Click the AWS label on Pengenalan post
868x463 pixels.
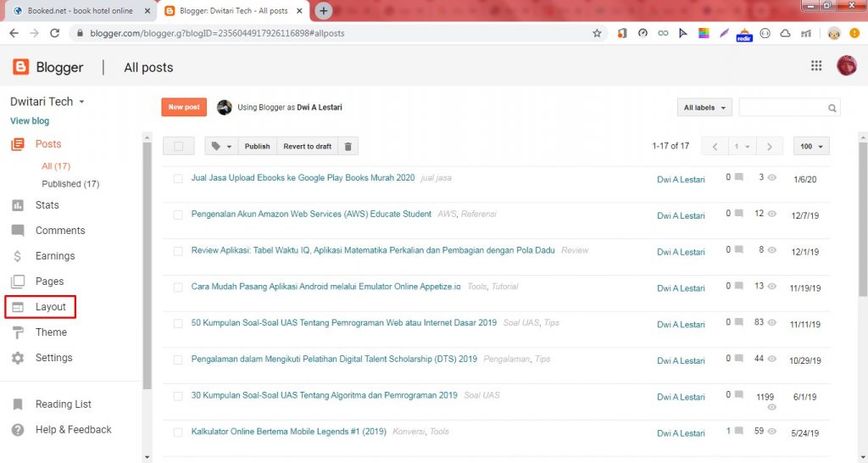point(446,214)
